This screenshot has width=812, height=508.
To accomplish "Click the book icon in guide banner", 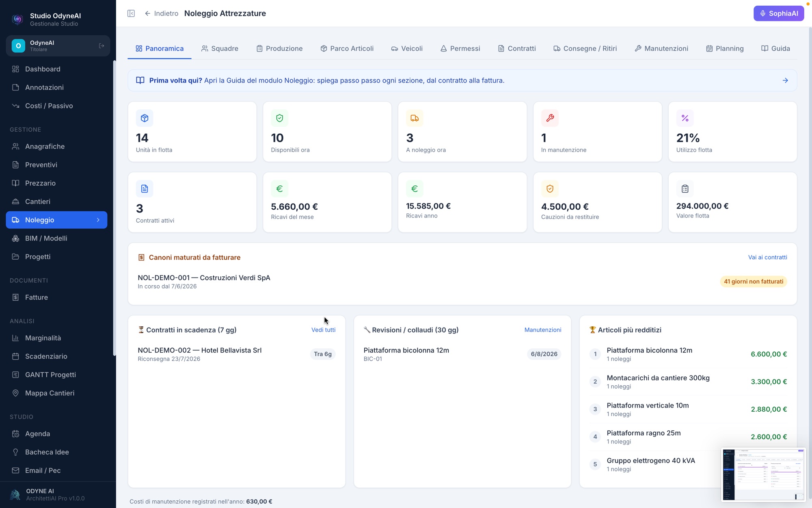I will [x=140, y=80].
